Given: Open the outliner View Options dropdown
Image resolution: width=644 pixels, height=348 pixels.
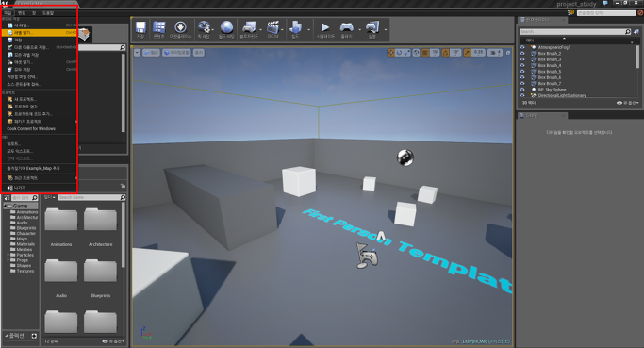Looking at the screenshot, I should coord(628,103).
